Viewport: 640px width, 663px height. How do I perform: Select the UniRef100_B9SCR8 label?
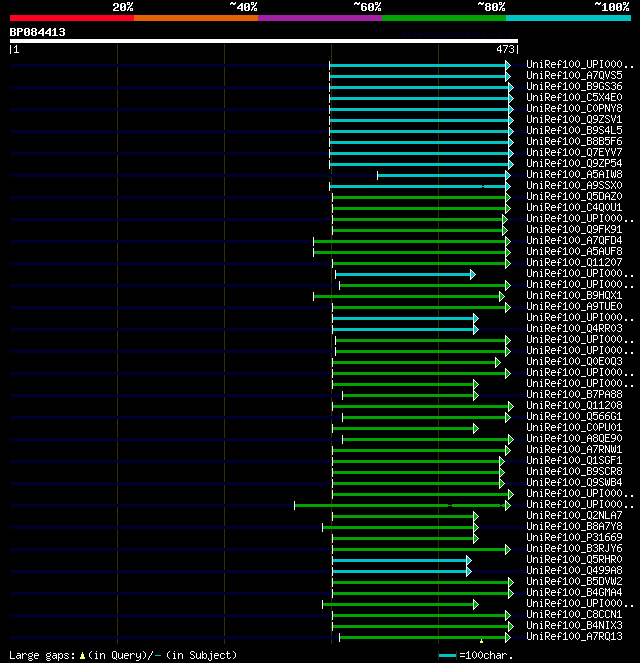pyautogui.click(x=574, y=471)
